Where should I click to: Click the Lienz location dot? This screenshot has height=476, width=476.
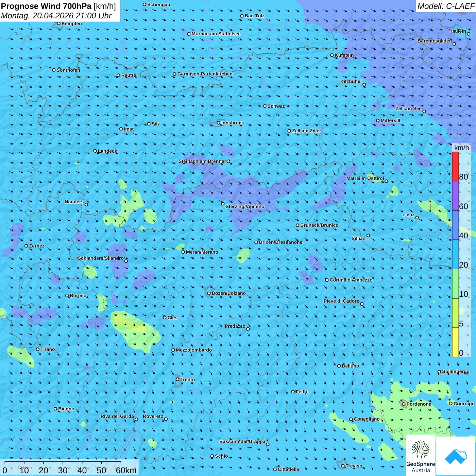pos(417,218)
